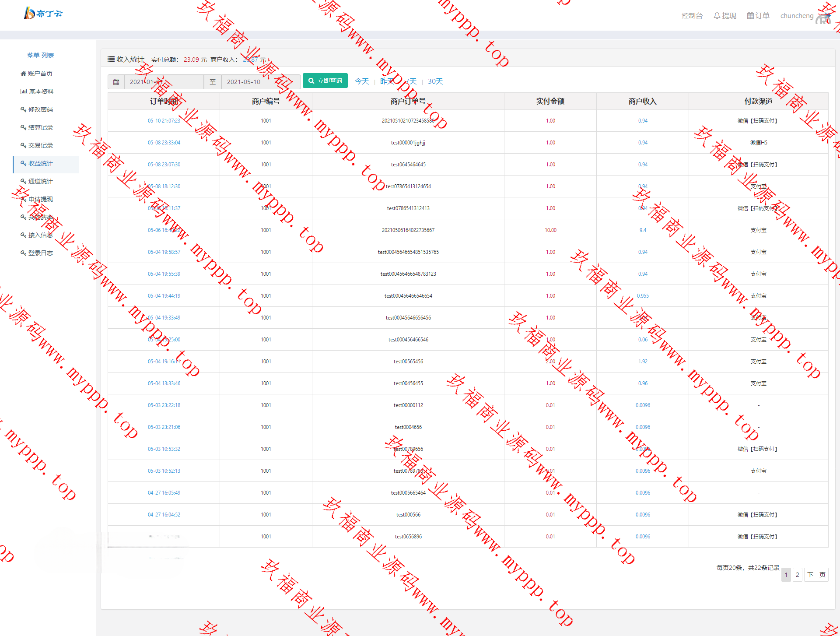Screen dimensions: 840x636
Task: Filter results by 今天
Action: point(362,81)
